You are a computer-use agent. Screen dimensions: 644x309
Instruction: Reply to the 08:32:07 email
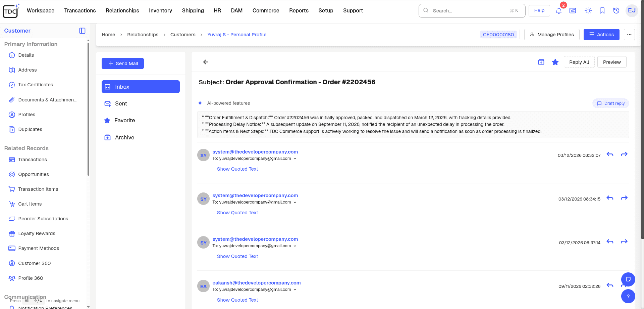pyautogui.click(x=610, y=154)
